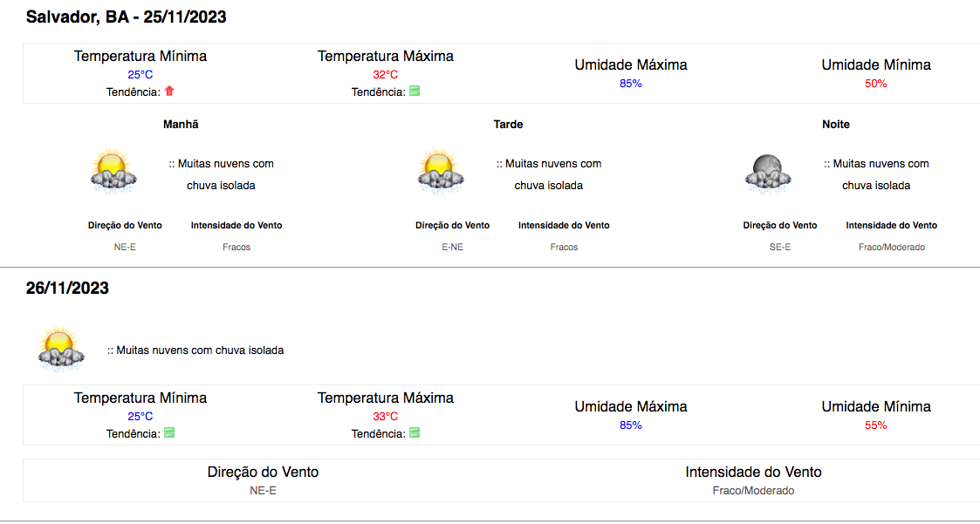Click the 50% minimum humidity value
Screen dimensions: 980x524
(875, 84)
